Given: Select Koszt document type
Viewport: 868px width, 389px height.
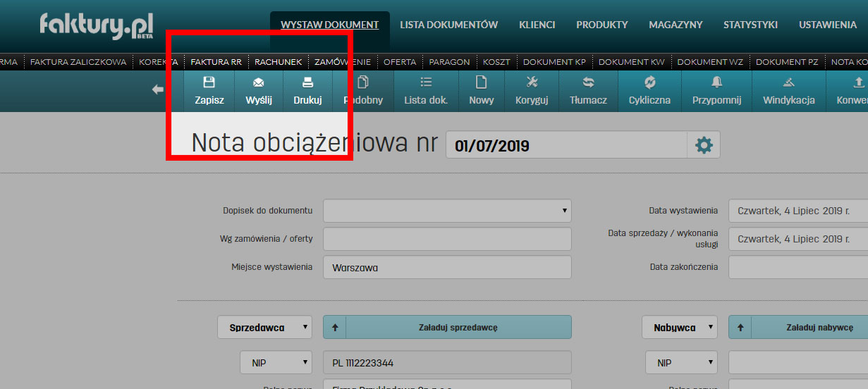Looking at the screenshot, I should [x=496, y=62].
